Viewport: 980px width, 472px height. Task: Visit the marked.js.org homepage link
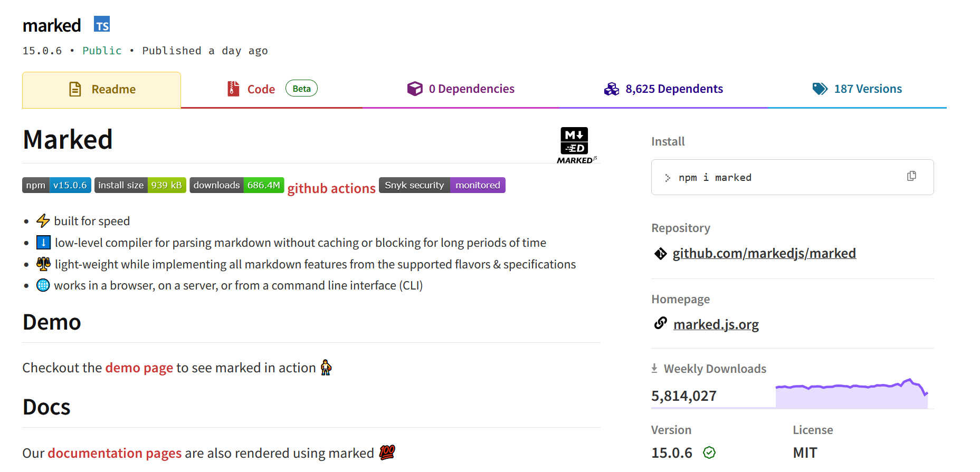coord(716,324)
